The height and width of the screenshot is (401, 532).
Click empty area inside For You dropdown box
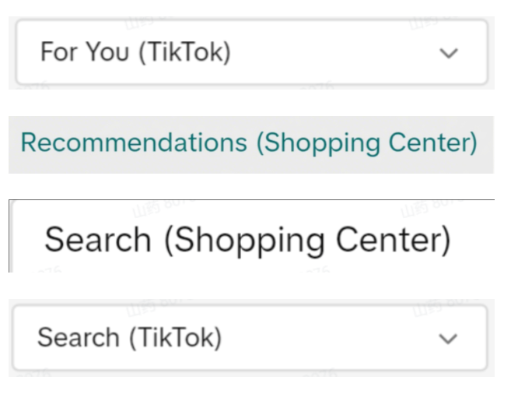tap(334, 53)
